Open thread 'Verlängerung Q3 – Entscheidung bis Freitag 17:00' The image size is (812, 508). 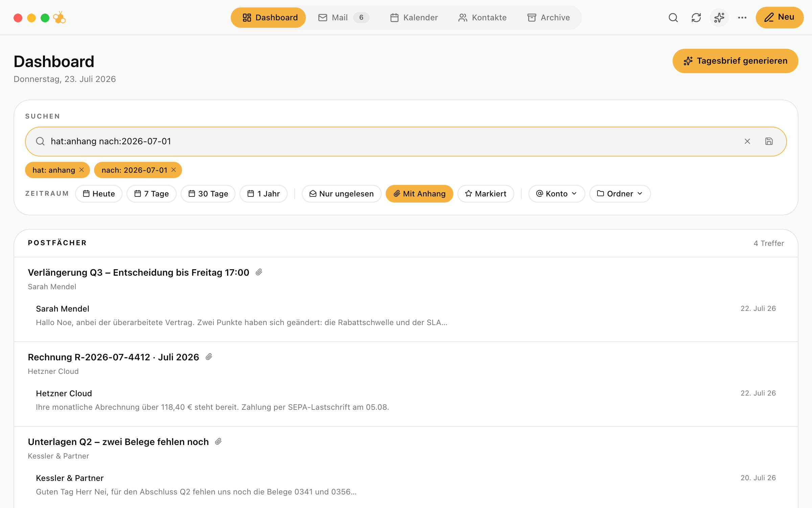138,272
